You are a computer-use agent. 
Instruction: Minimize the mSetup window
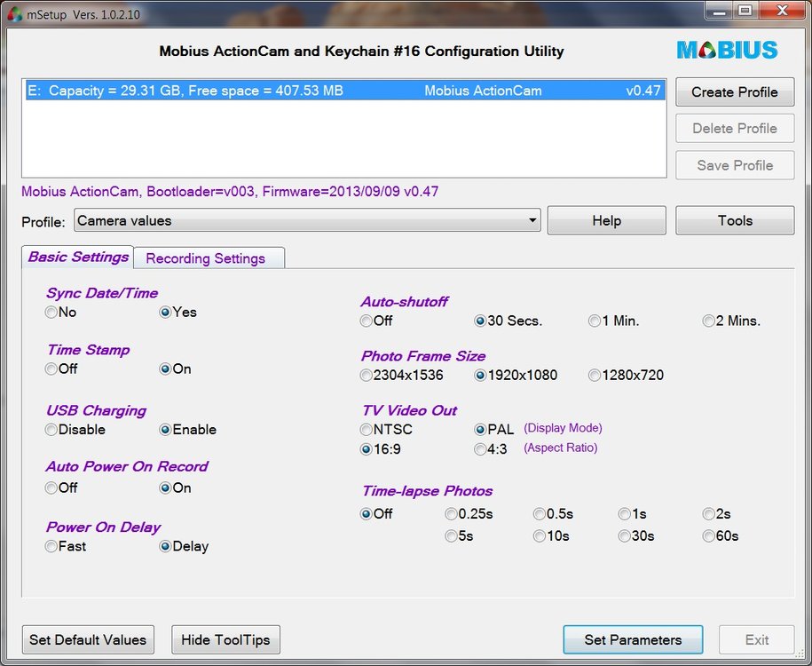click(x=720, y=11)
